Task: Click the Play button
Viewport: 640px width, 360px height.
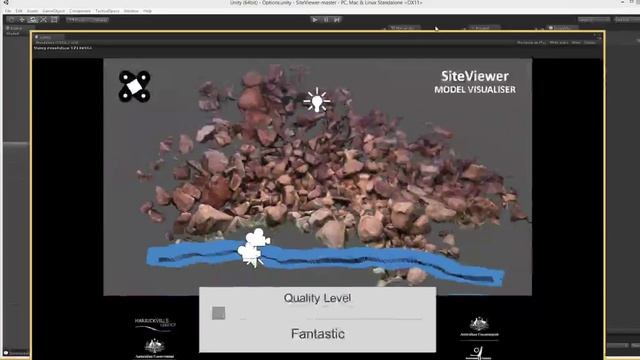Action: tap(315, 20)
